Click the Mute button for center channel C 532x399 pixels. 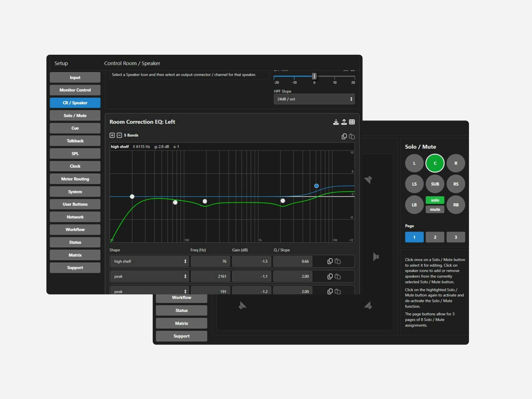[x=434, y=210]
